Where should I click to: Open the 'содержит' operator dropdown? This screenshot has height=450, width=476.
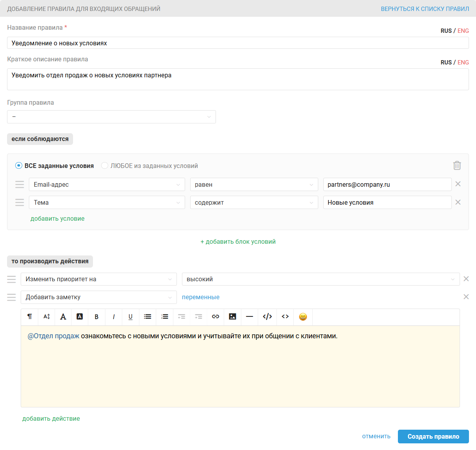(254, 202)
